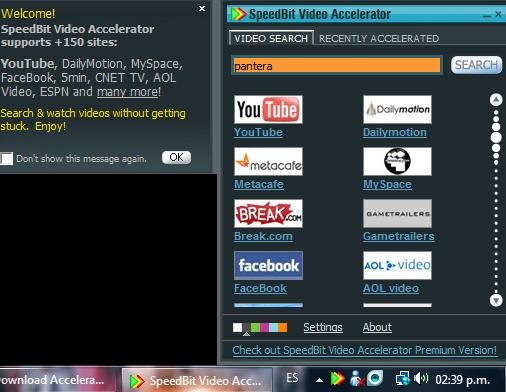
Task: Select the Facebook logo icon
Action: (x=268, y=265)
